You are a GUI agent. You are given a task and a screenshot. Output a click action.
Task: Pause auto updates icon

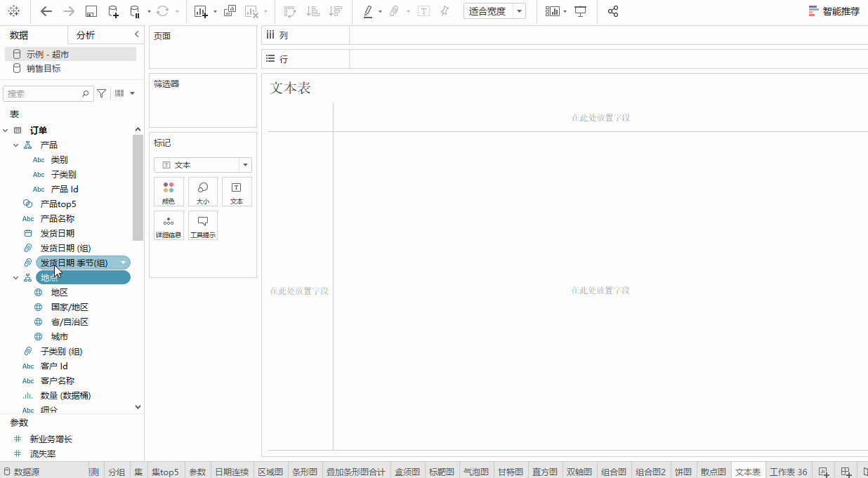[x=136, y=11]
